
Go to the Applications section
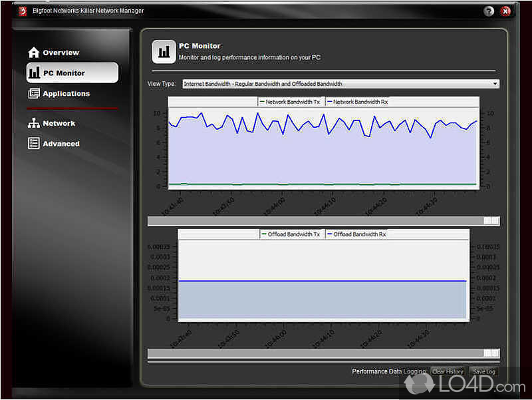click(x=66, y=93)
